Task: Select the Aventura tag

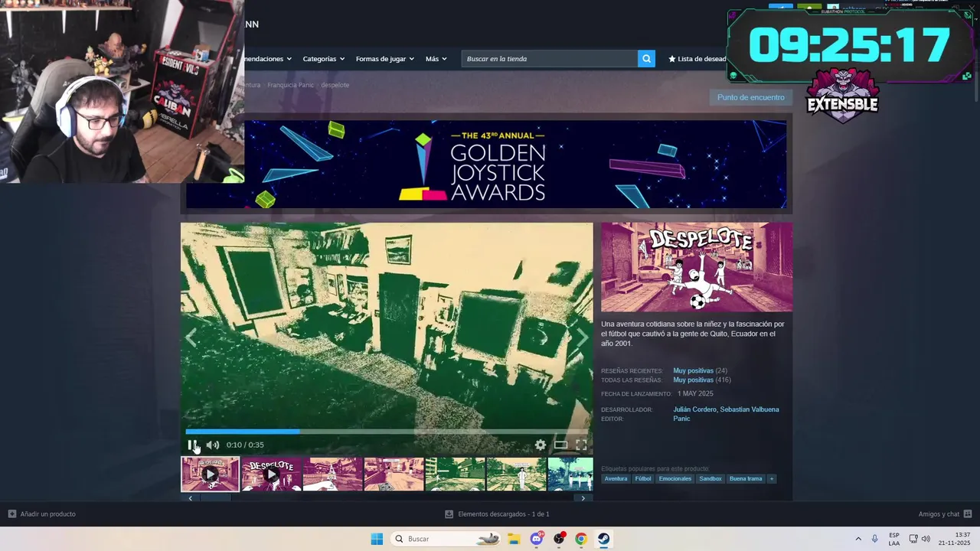Action: 616,479
